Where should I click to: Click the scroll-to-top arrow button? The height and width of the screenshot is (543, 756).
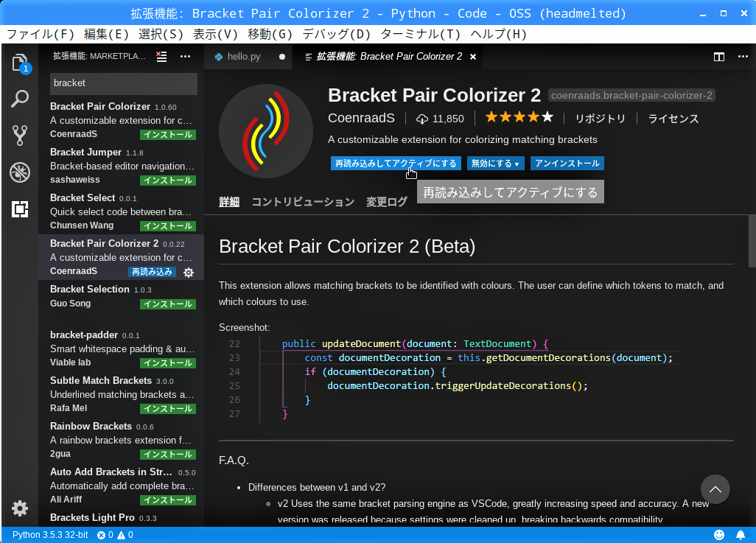[x=715, y=489]
